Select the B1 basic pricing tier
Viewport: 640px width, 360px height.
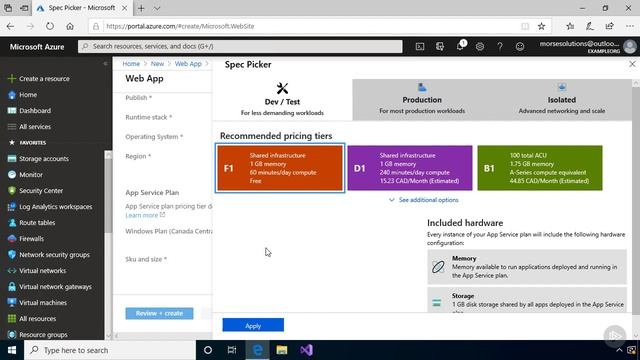540,168
